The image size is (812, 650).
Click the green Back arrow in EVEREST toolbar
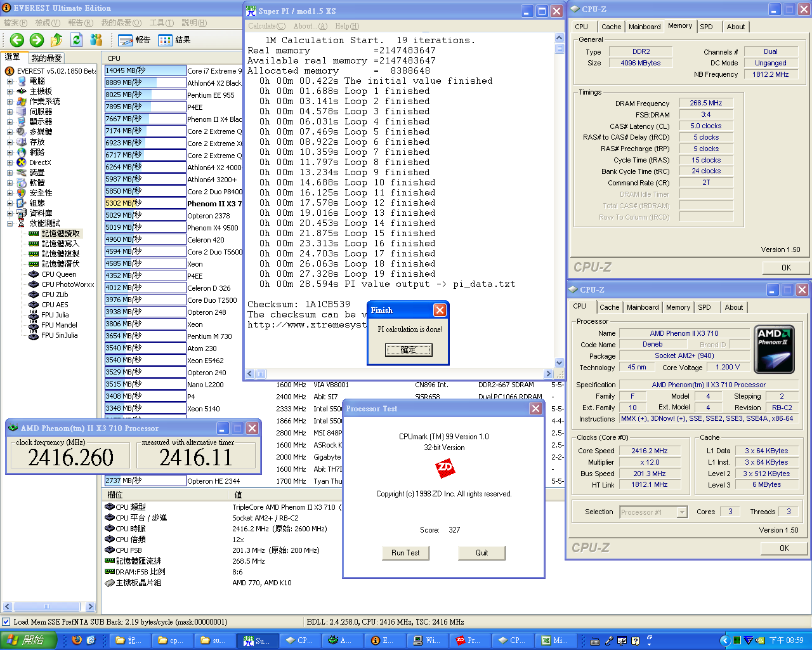tap(17, 40)
